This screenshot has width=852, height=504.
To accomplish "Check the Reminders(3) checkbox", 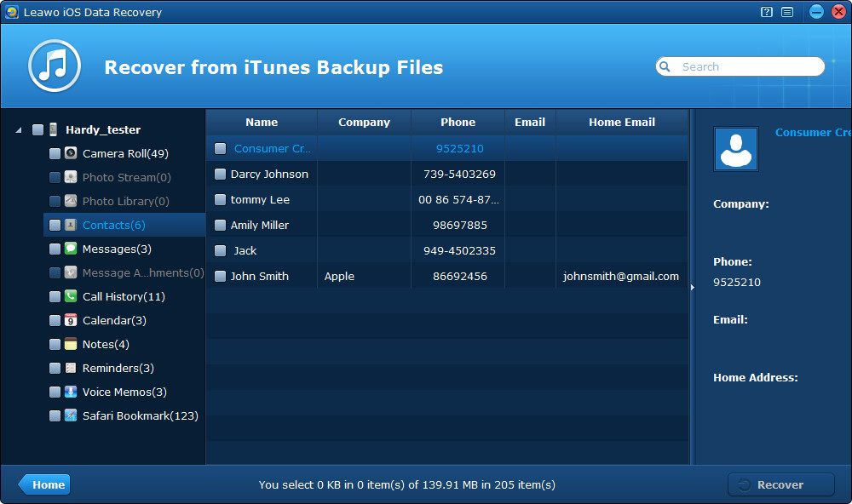I will (x=55, y=369).
